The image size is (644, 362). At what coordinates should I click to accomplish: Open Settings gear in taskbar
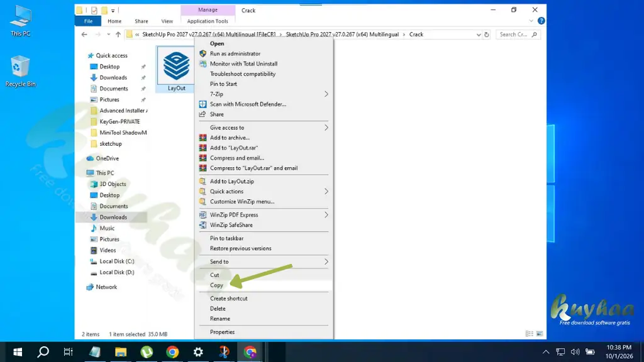click(x=198, y=352)
